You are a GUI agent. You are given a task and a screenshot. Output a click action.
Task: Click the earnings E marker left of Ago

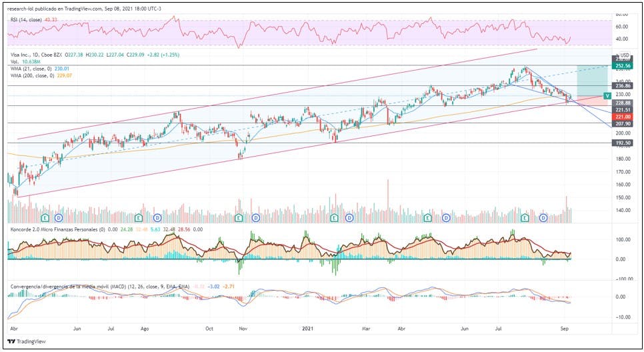click(x=139, y=218)
